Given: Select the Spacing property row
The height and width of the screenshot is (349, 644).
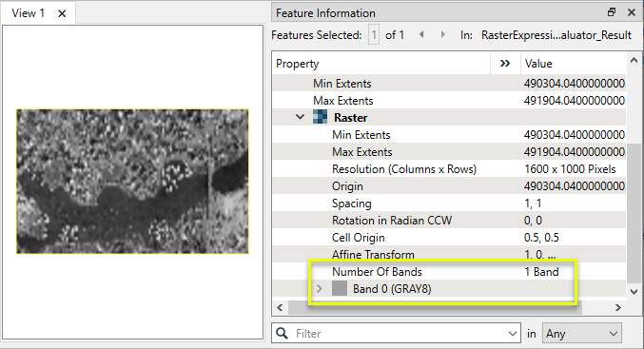Looking at the screenshot, I should [449, 204].
